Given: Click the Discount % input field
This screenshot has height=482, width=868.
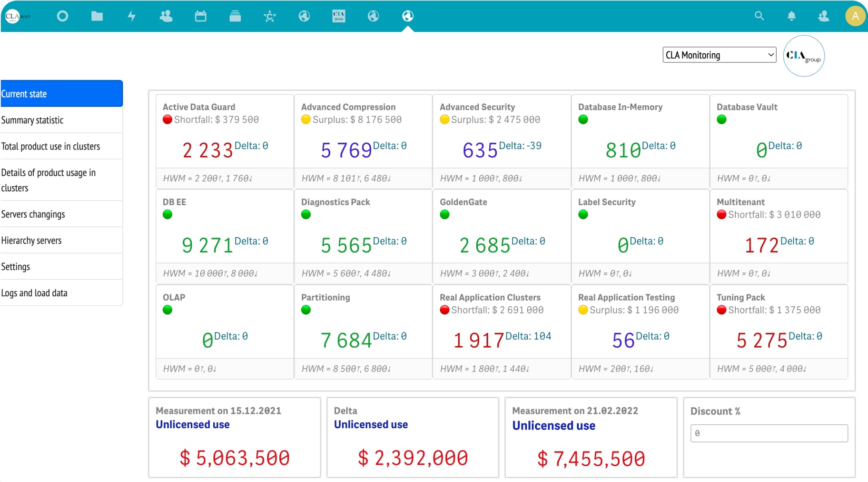Looking at the screenshot, I should pyautogui.click(x=769, y=433).
